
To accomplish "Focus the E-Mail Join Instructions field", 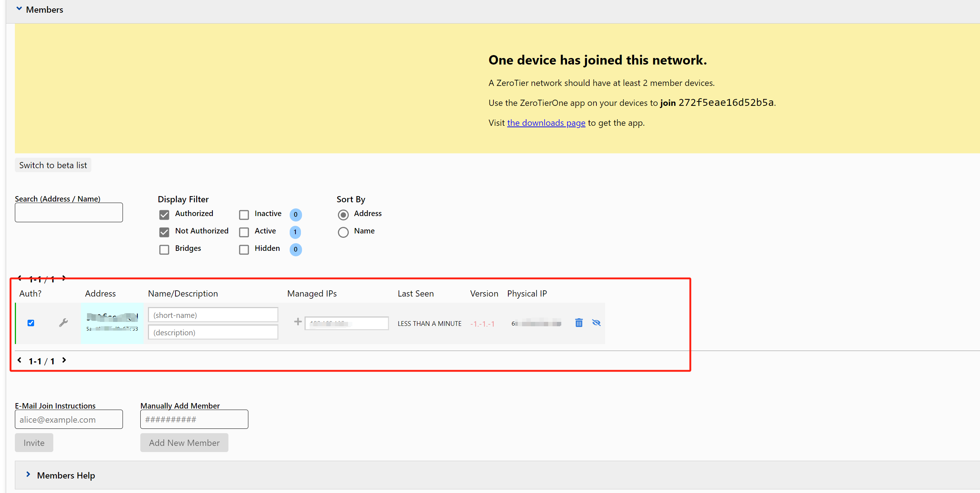I will coord(69,419).
